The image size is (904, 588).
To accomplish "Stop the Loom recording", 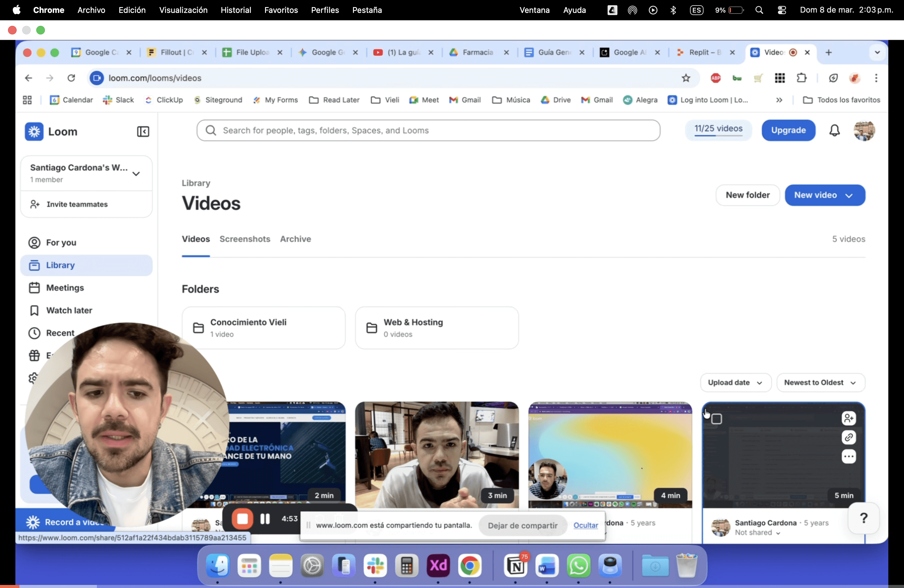I will coord(242,518).
